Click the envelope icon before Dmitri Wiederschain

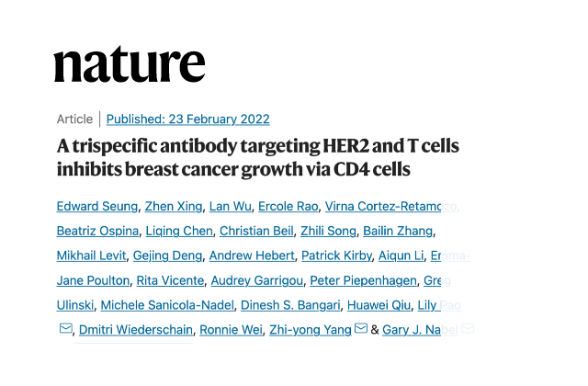tap(65, 328)
